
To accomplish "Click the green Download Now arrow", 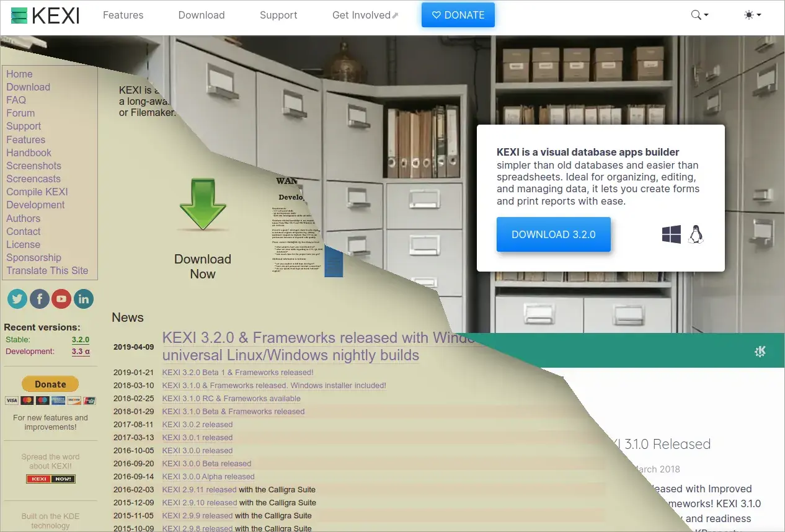I will pyautogui.click(x=203, y=205).
